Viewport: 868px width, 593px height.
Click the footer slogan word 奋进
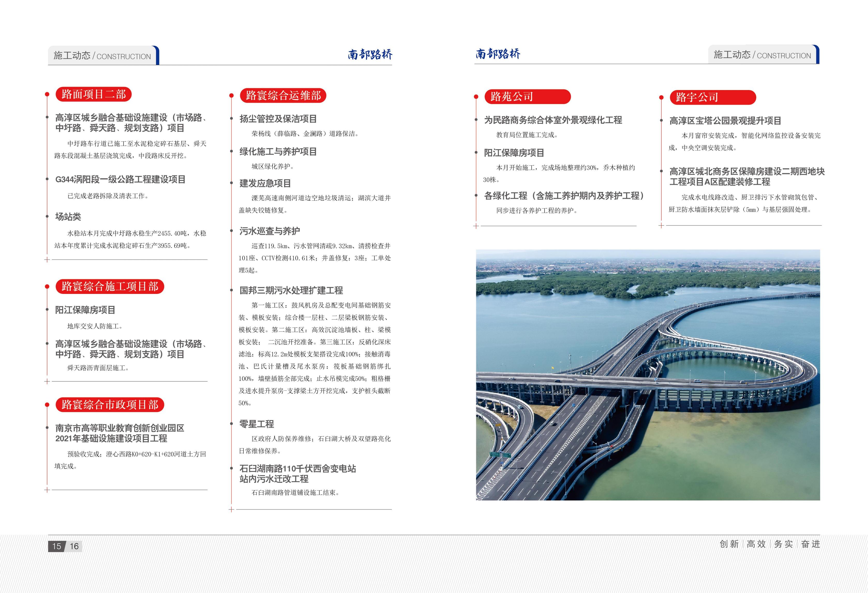pos(811,544)
